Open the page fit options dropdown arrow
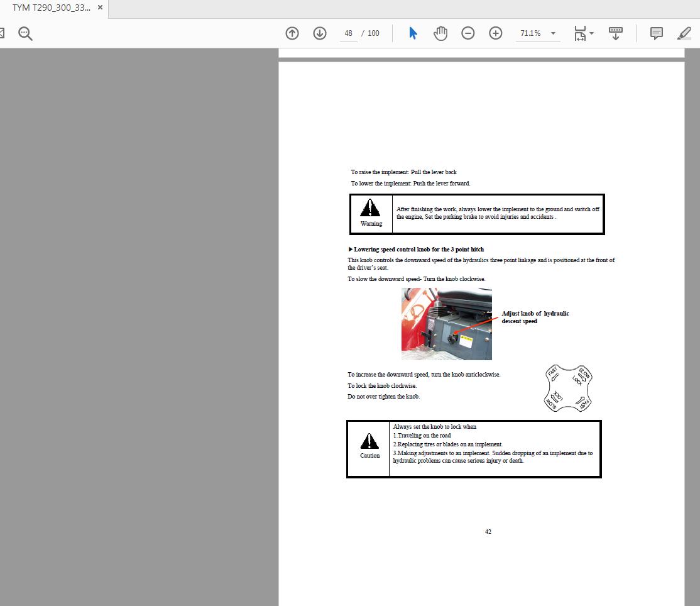The image size is (700, 606). 591,33
